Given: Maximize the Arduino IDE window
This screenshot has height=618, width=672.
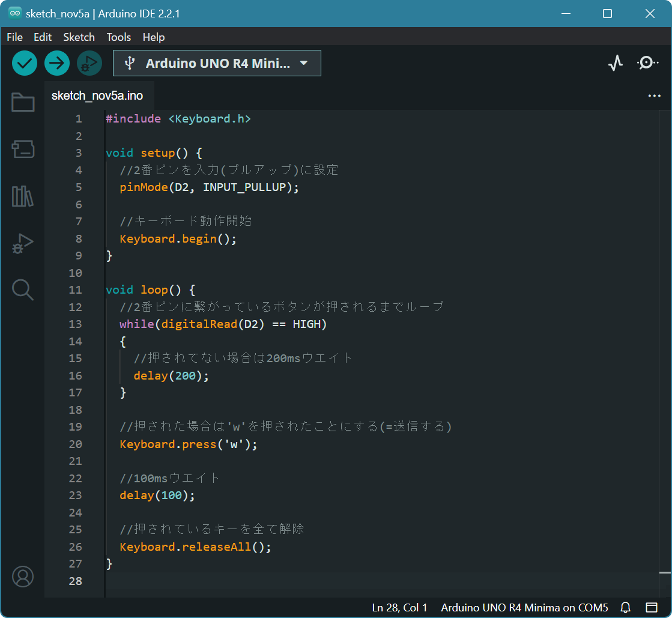Looking at the screenshot, I should point(607,14).
